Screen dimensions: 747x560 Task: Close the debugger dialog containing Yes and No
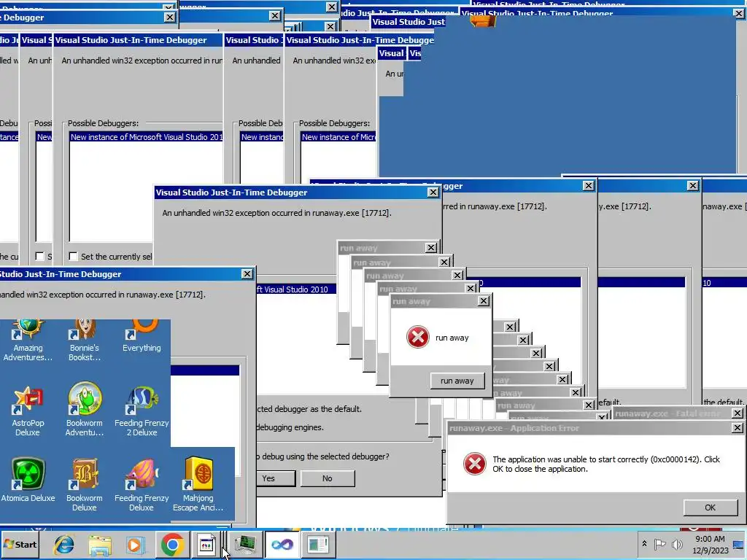pos(433,192)
